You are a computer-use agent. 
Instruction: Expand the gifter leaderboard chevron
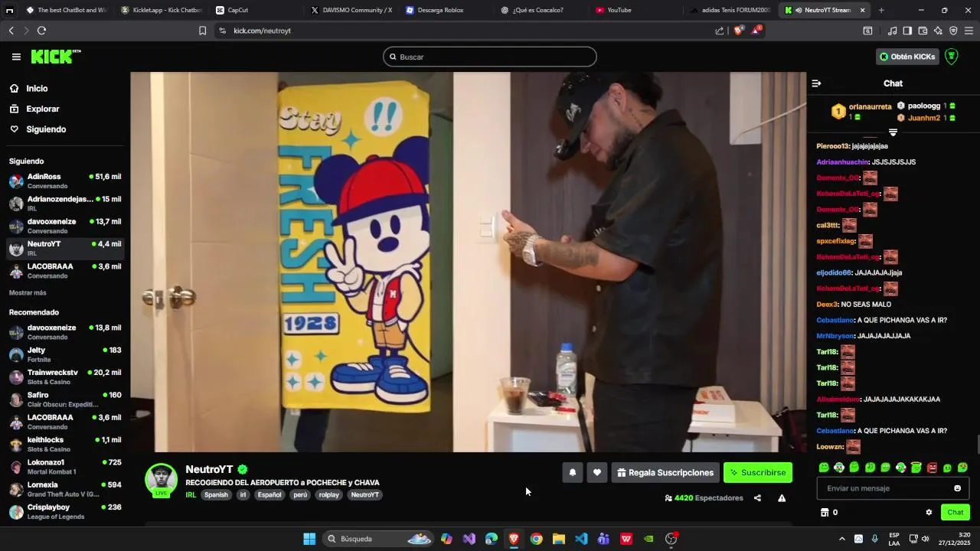click(893, 132)
